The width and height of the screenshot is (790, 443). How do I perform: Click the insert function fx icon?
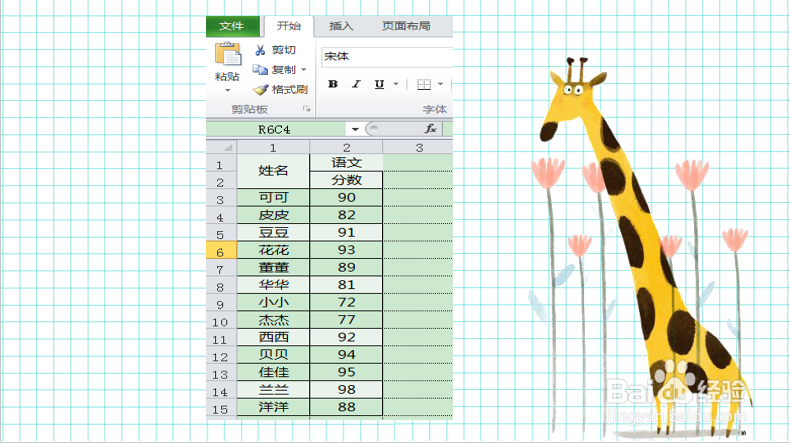click(x=430, y=129)
